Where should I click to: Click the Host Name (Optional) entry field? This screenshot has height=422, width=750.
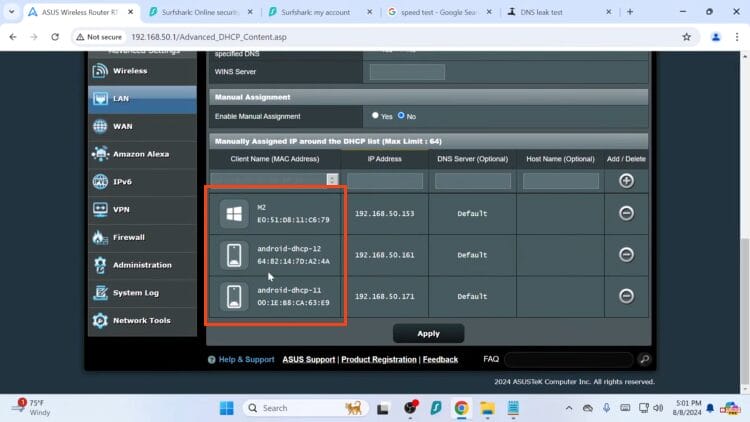[561, 181]
